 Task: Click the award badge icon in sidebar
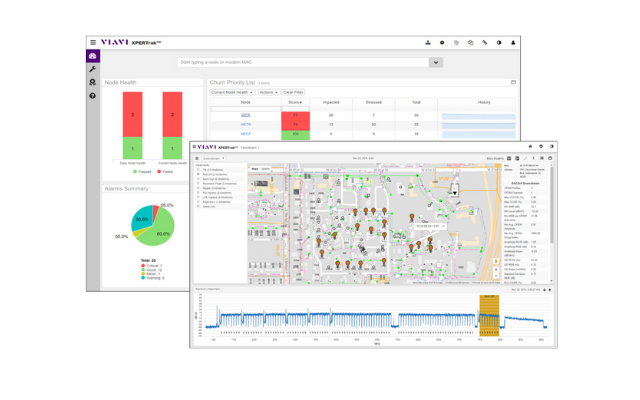[93, 82]
